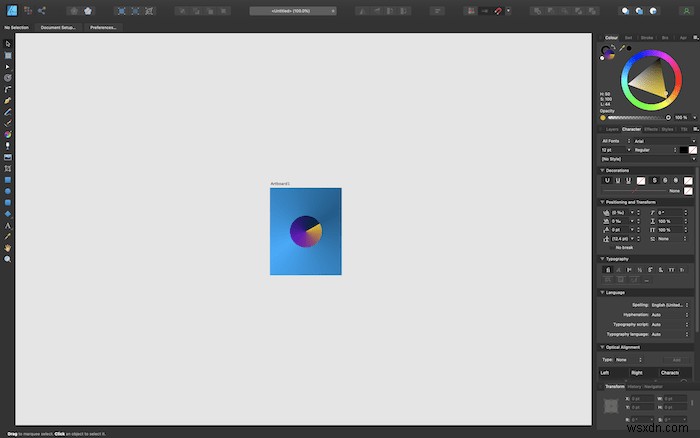Open the All Fonts collection dropdown

pyautogui.click(x=616, y=141)
